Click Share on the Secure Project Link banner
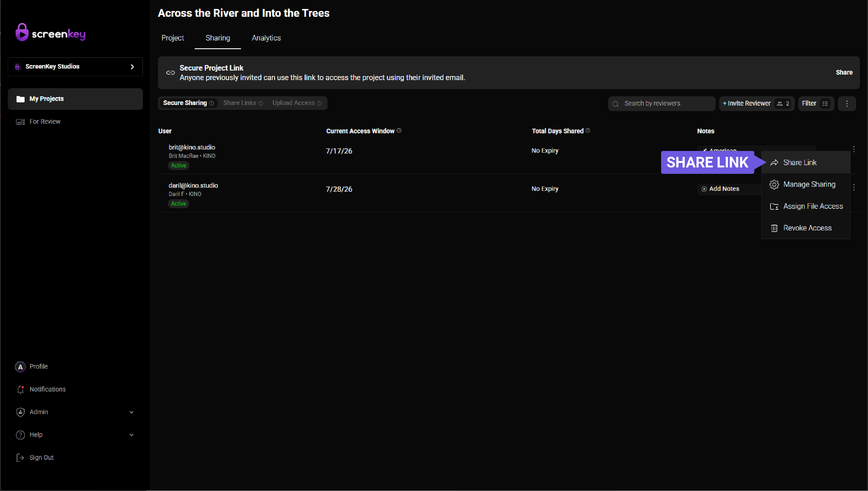The image size is (868, 491). click(x=844, y=73)
